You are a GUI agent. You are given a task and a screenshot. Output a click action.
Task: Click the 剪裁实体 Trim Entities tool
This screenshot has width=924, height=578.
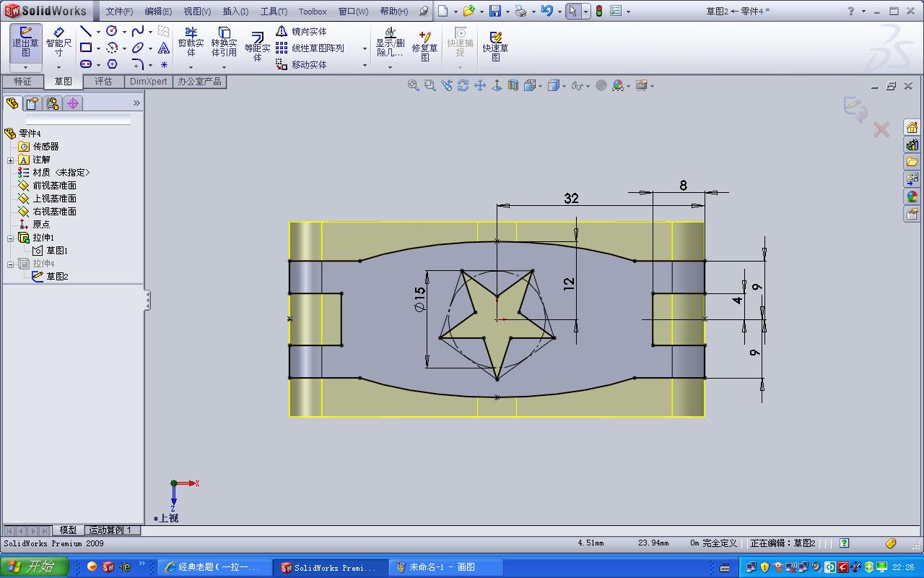[x=191, y=42]
